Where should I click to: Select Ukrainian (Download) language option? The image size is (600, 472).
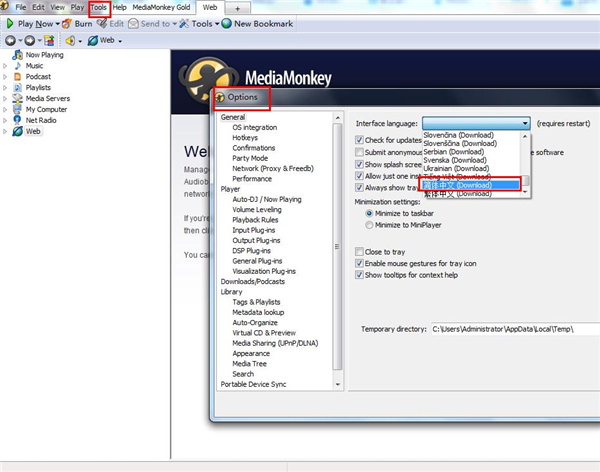[456, 168]
